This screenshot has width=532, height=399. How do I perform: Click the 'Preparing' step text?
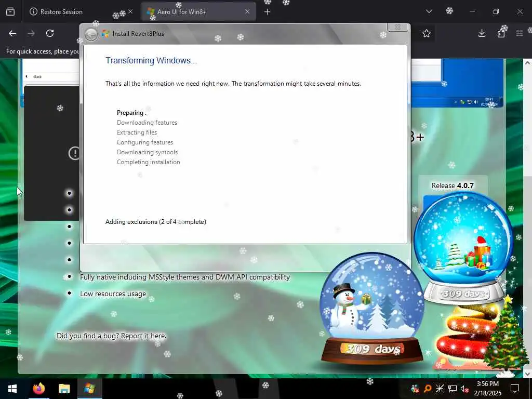[131, 113]
